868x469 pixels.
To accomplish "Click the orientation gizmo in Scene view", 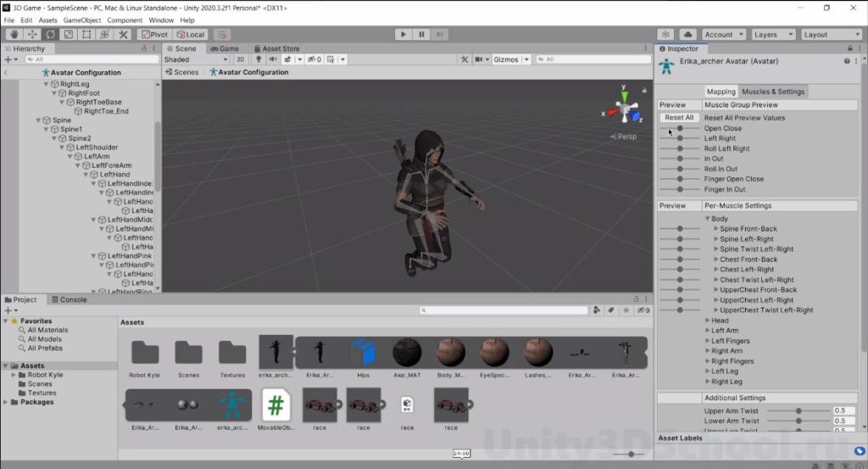I will (625, 109).
